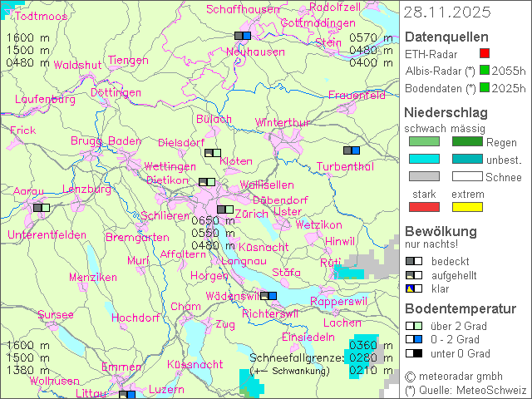Select the 'unter 0 Grad' temperature icon
Screen dimensions: 532x399
[414, 353]
